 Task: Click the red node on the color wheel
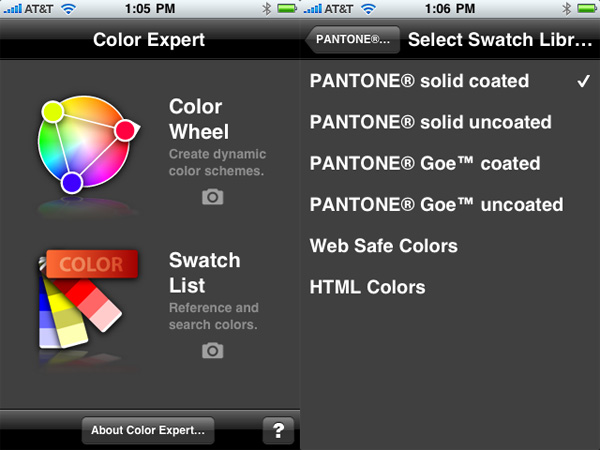pos(125,129)
